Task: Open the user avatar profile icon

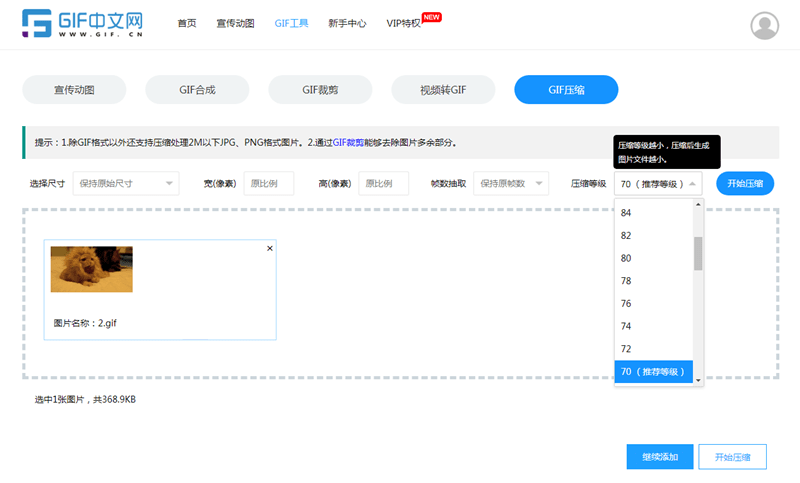Action: [764, 25]
